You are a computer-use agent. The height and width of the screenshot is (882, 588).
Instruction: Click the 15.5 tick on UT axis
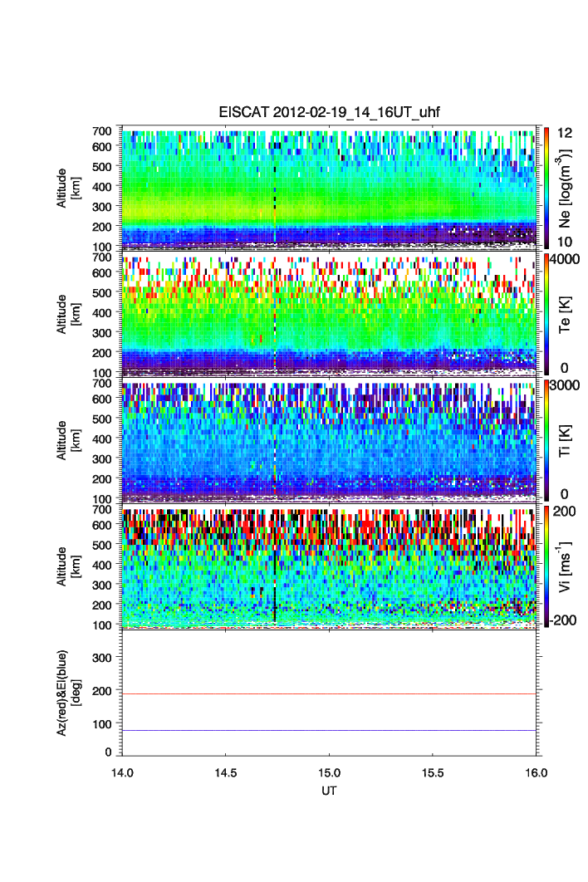(x=433, y=772)
